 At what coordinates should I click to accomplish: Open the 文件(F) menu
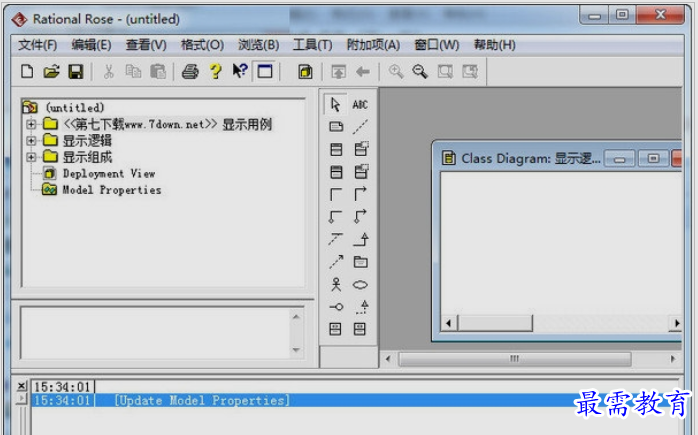[x=38, y=45]
